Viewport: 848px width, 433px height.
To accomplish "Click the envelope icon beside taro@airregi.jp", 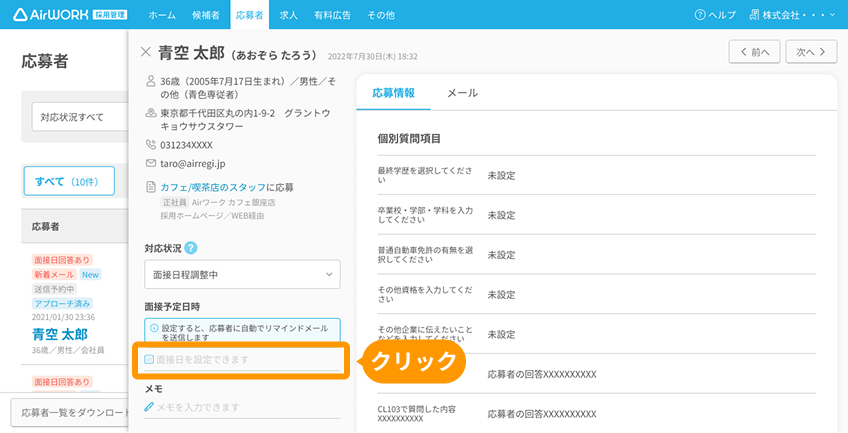I will [151, 163].
